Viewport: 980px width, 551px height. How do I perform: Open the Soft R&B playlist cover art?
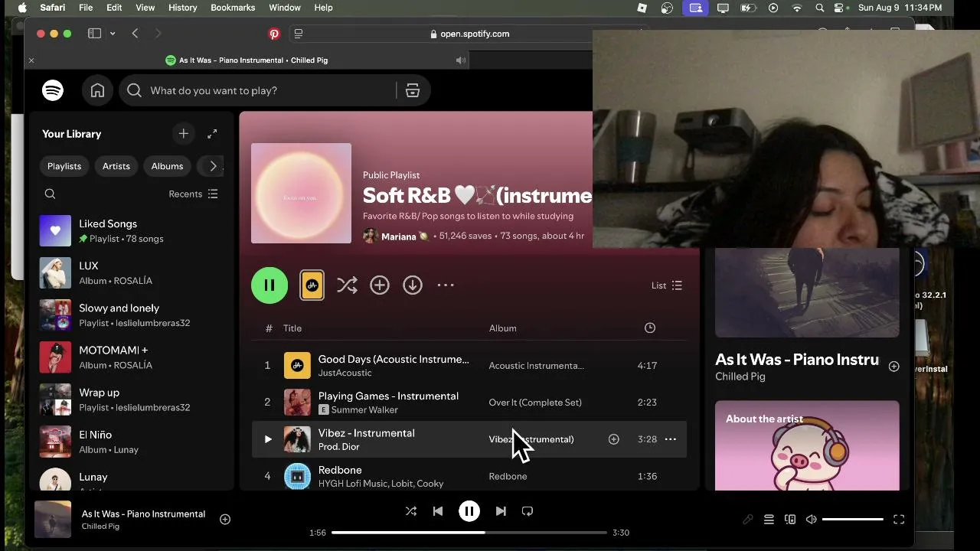(x=301, y=194)
